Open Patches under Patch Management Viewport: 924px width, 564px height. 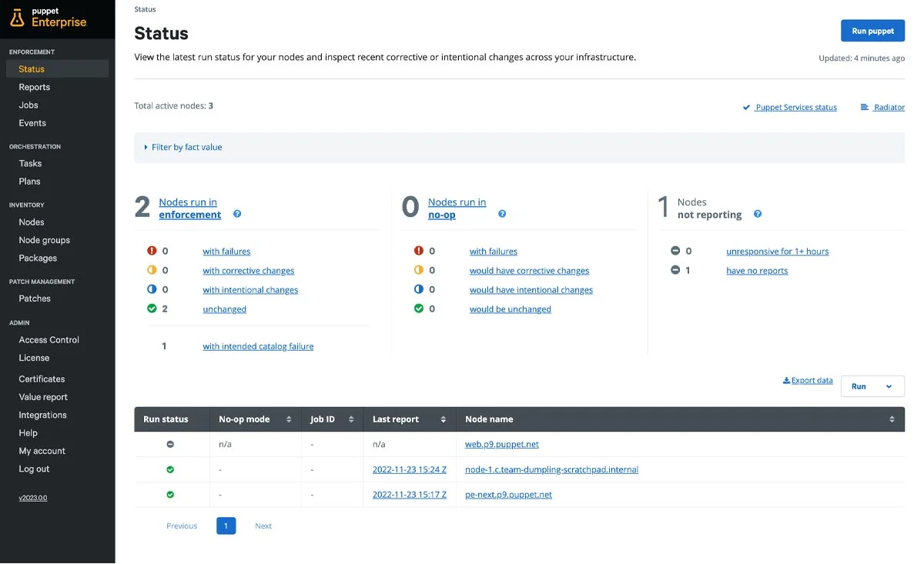(x=35, y=299)
